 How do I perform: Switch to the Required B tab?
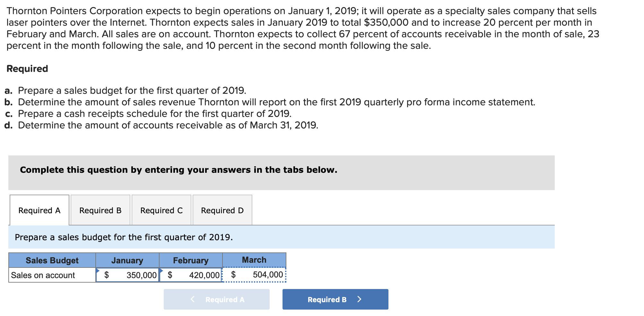pos(100,210)
